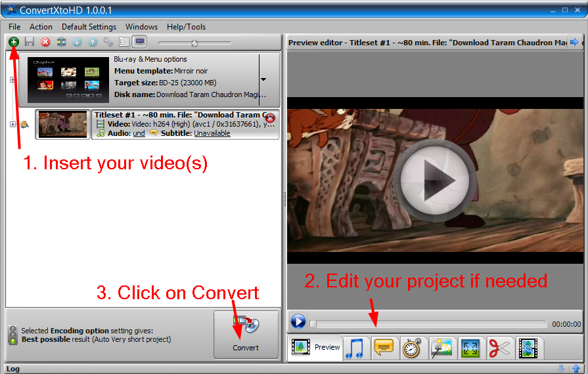The image size is (588, 374).
Task: Open the resize/fit frame tab
Action: (470, 348)
